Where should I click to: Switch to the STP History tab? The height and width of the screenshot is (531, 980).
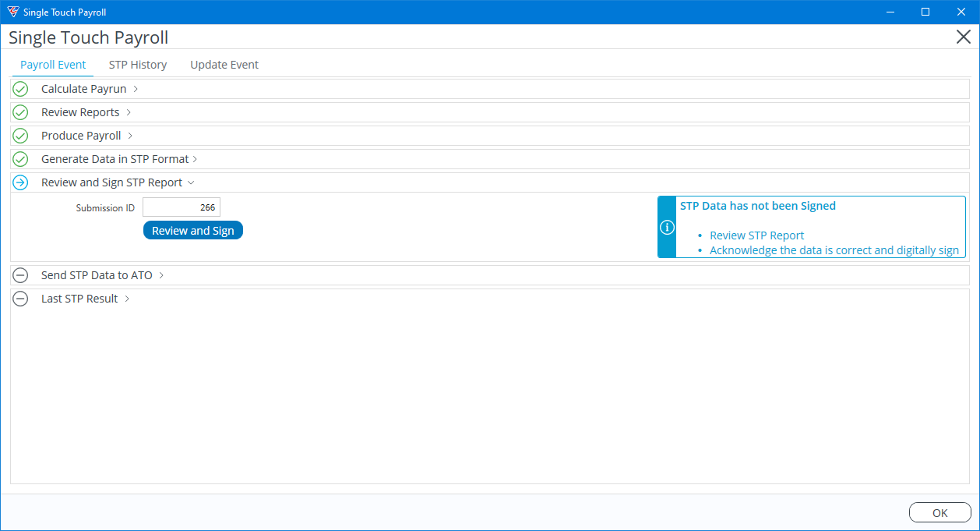[138, 65]
